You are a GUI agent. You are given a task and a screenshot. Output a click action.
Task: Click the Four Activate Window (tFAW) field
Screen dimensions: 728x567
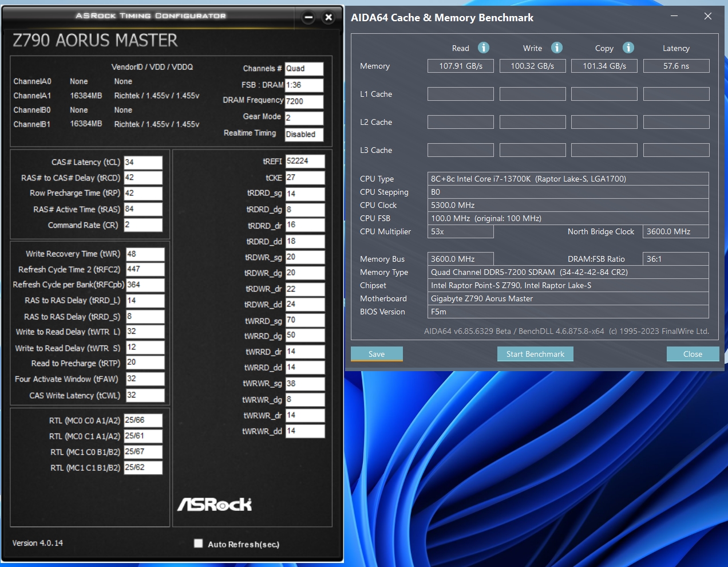point(145,379)
